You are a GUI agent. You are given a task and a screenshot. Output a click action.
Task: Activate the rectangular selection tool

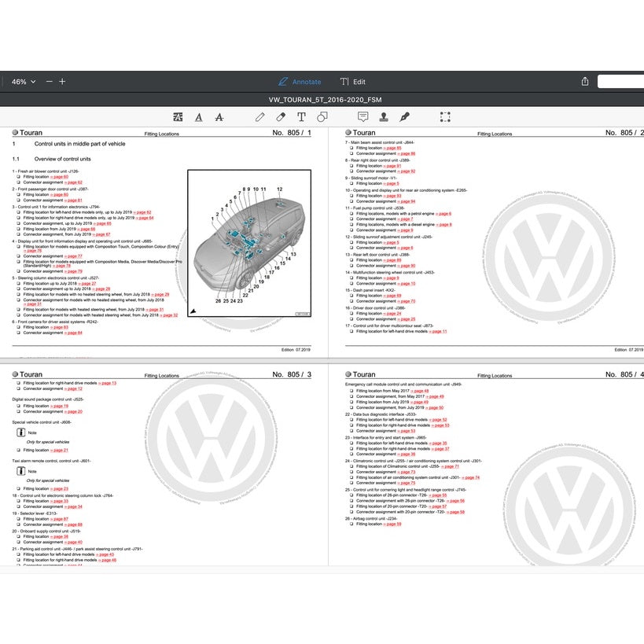(445, 116)
